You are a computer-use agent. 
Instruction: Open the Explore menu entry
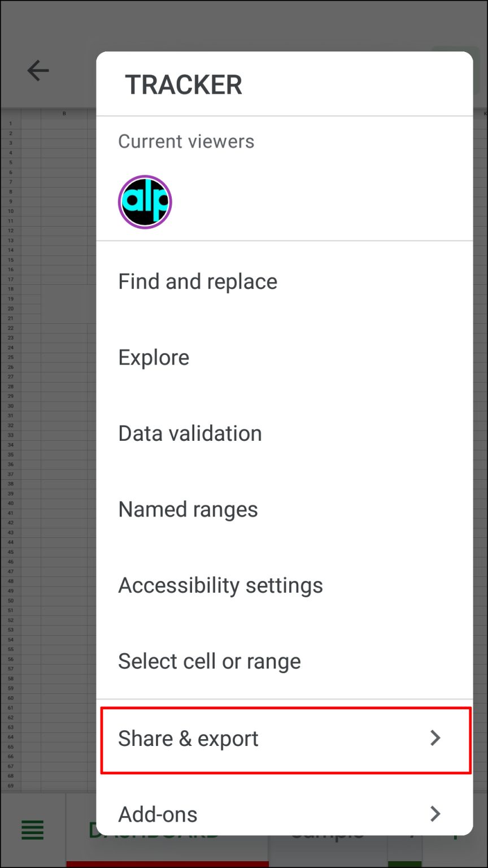click(154, 357)
